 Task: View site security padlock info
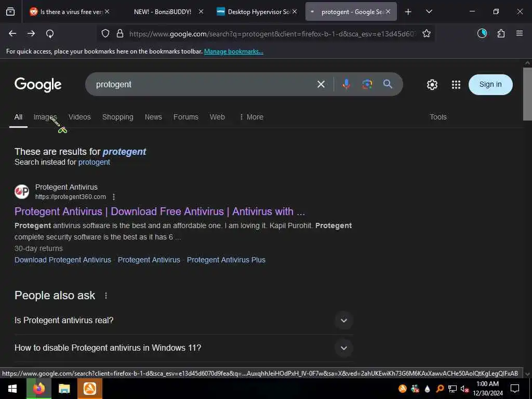click(x=120, y=34)
